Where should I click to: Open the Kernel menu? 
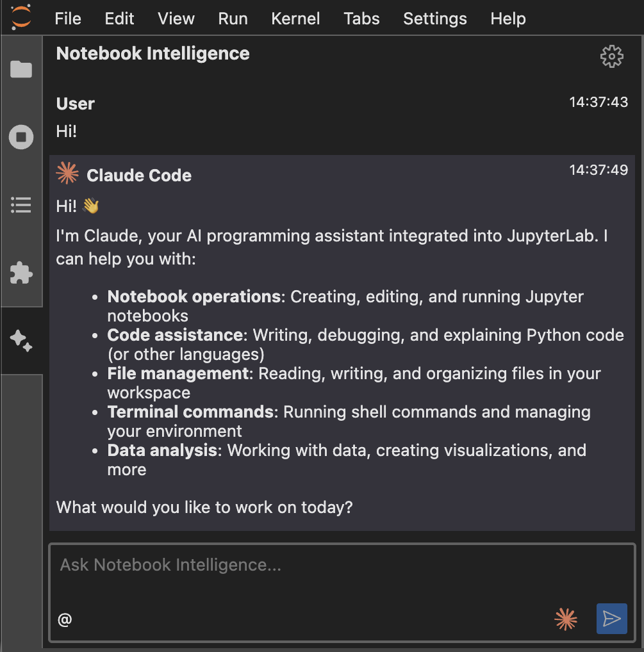(x=295, y=19)
